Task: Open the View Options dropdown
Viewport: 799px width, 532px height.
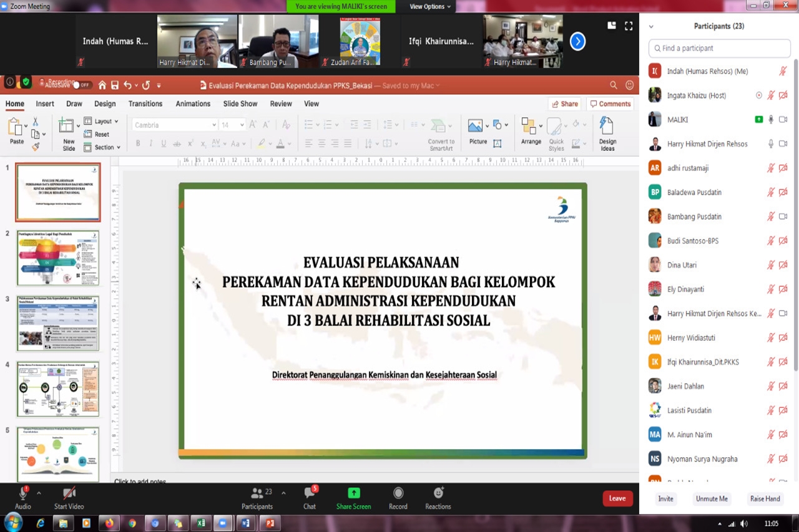Action: click(430, 6)
